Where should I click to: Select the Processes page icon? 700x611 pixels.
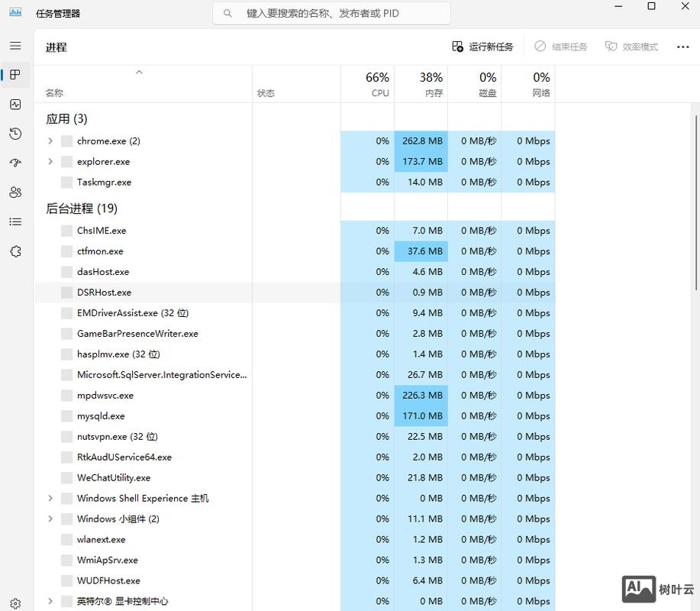click(15, 74)
